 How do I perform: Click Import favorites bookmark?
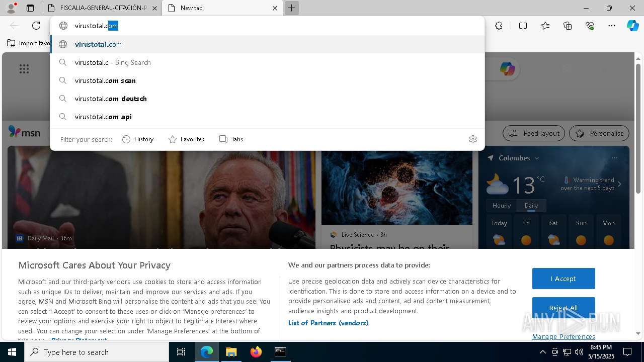(x=29, y=43)
